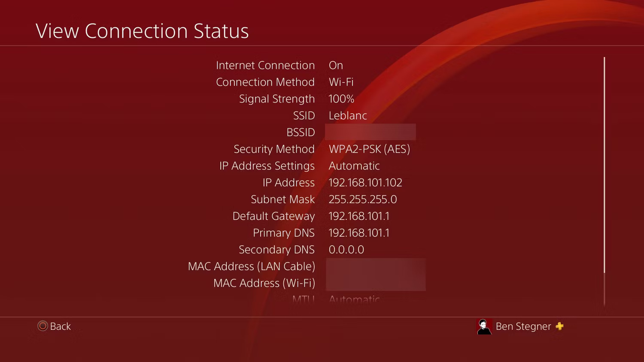
Task: Select the IP Address 192.168.101.102
Action: click(x=365, y=183)
